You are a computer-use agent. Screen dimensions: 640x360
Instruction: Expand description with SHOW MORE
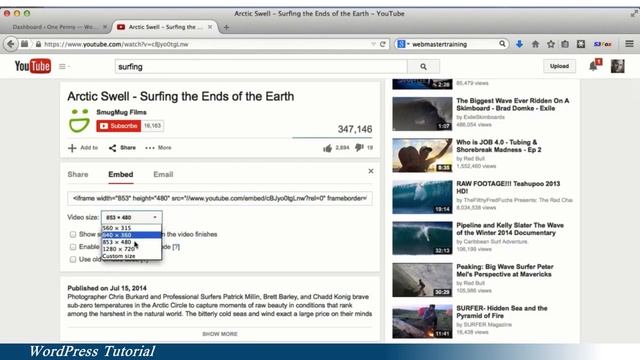click(x=220, y=334)
